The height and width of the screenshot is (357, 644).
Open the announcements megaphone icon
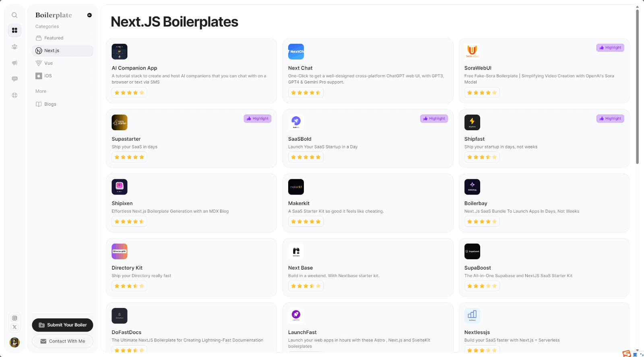pyautogui.click(x=14, y=63)
